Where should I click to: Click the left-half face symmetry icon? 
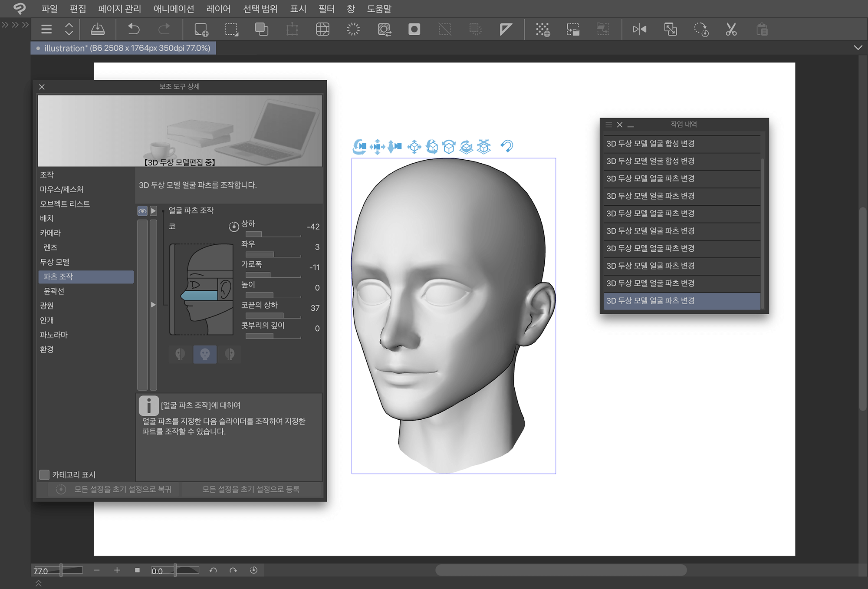(x=180, y=354)
